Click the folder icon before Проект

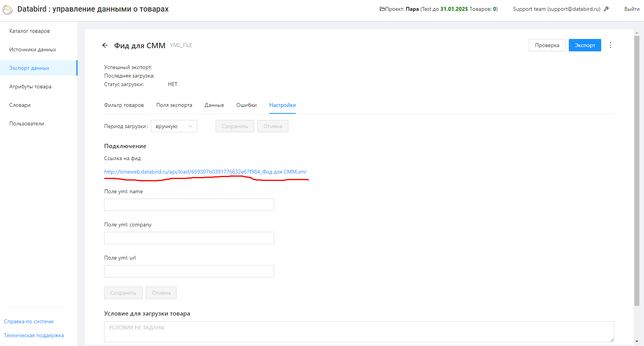tap(382, 9)
